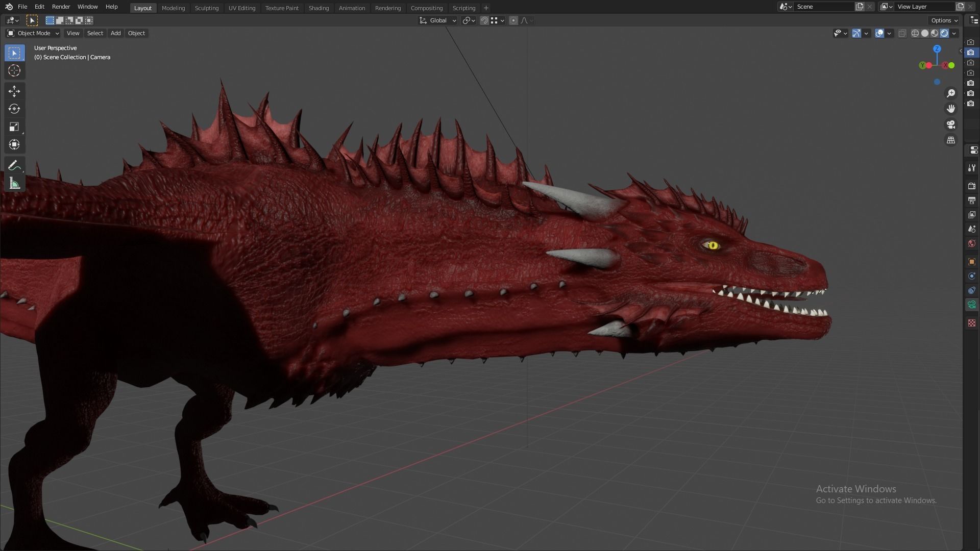Click the Pan view hand icon
The image size is (980, 551).
pyautogui.click(x=951, y=109)
